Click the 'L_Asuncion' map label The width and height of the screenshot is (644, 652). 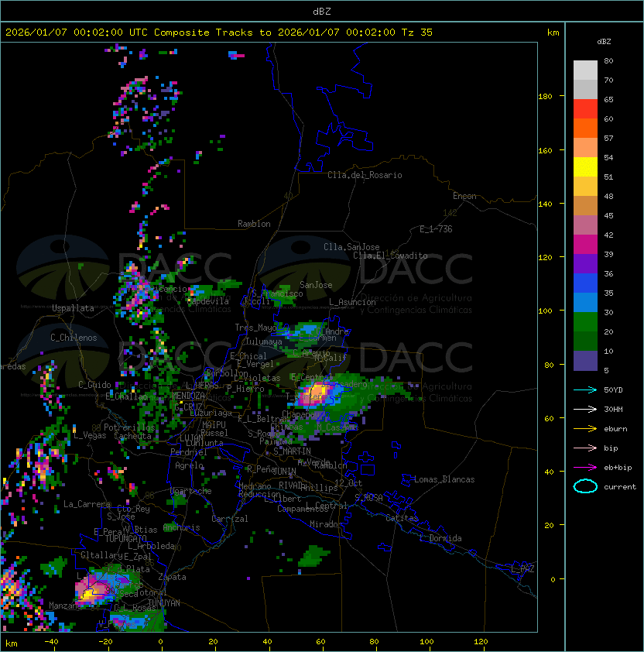coord(352,302)
